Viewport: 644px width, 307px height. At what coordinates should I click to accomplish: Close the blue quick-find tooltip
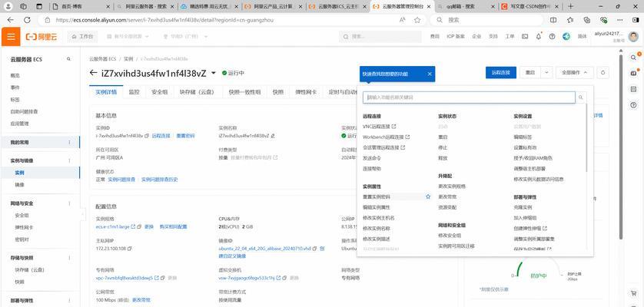pyautogui.click(x=430, y=74)
